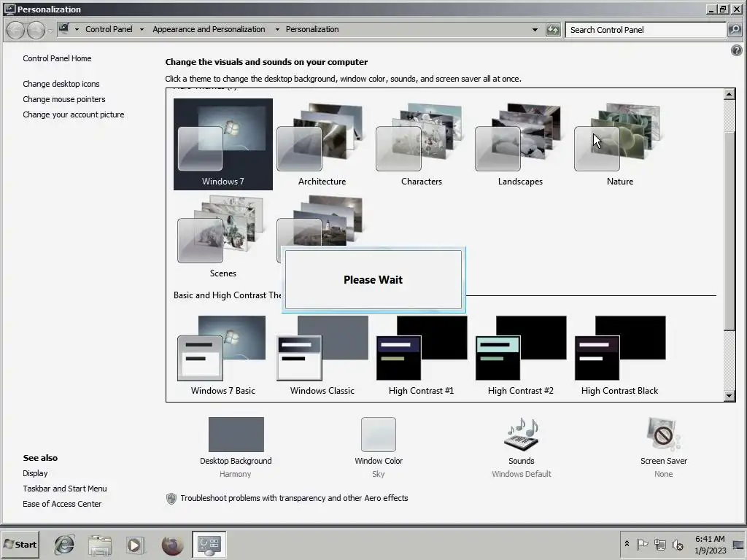Click the refresh button beside address bar

point(553,29)
